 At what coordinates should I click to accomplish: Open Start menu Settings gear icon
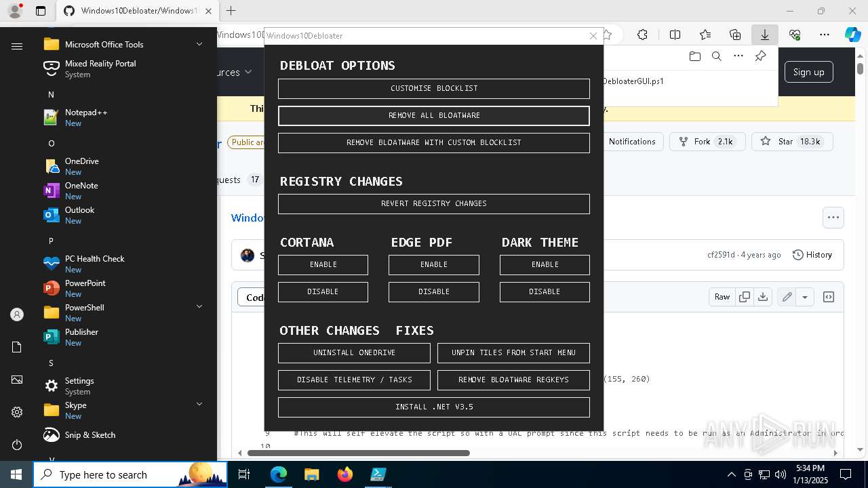coord(17,412)
